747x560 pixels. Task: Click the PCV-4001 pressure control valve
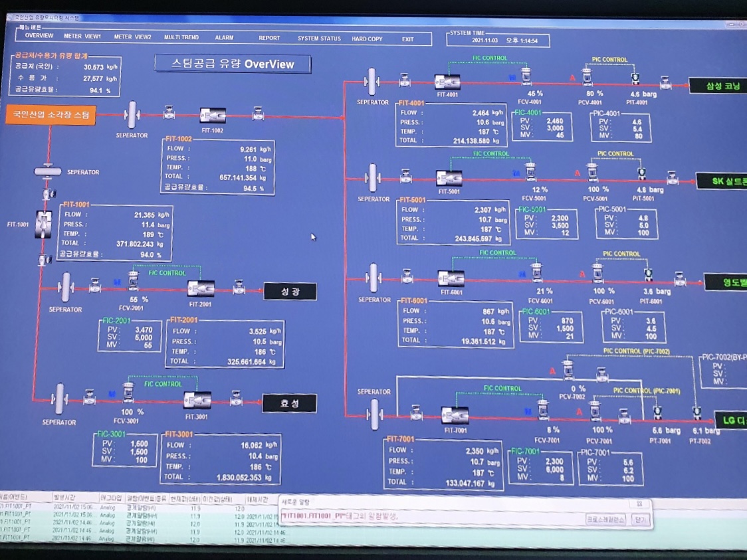tap(587, 78)
